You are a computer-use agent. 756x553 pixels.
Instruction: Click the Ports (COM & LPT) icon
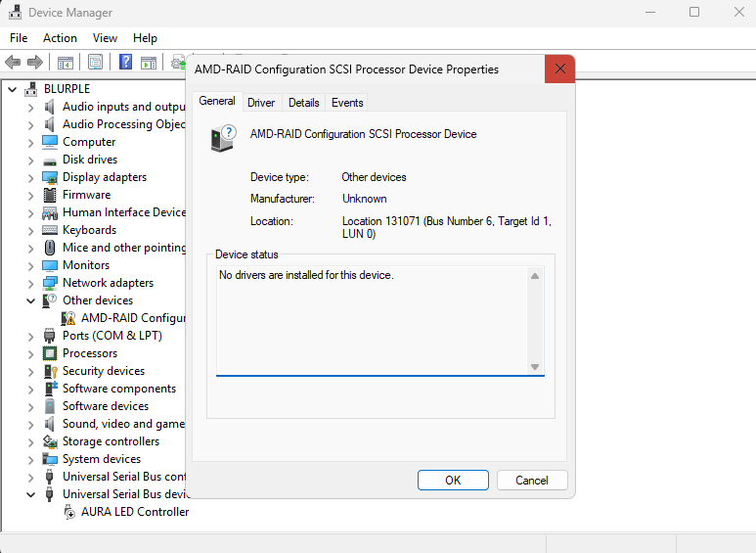point(50,336)
